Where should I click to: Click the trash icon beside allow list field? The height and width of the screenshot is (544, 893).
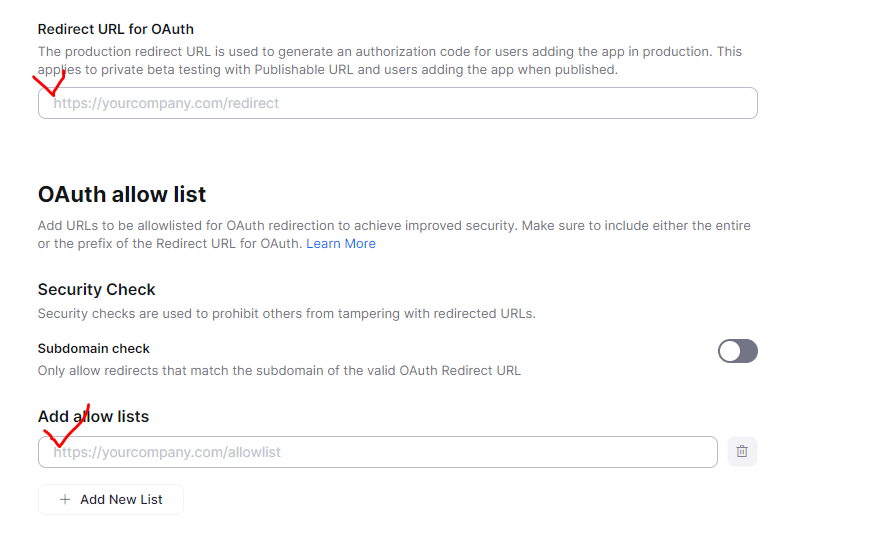(742, 452)
